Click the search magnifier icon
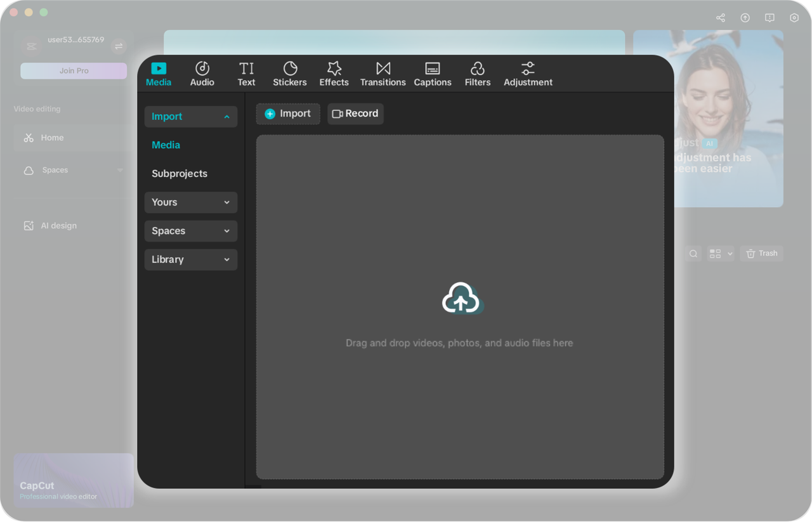Image resolution: width=812 pixels, height=522 pixels. (693, 253)
